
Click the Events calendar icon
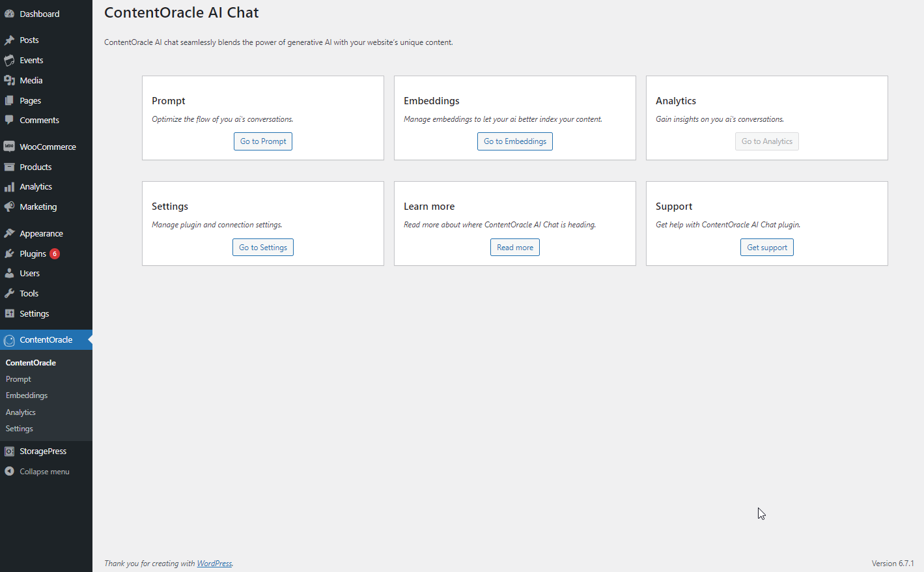[9, 60]
